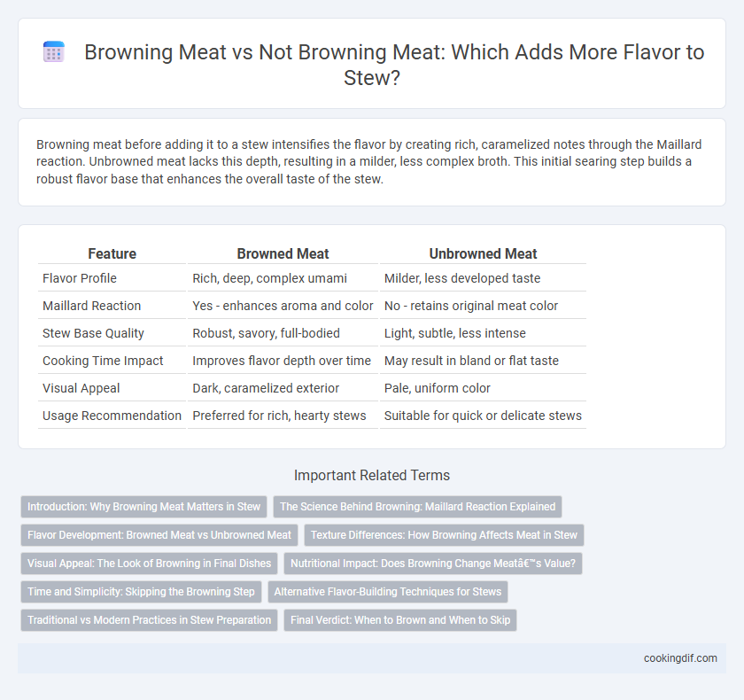Viewport: 744px width, 700px height.
Task: Click 'Yes - enhances aroma and color' cell
Action: [283, 306]
